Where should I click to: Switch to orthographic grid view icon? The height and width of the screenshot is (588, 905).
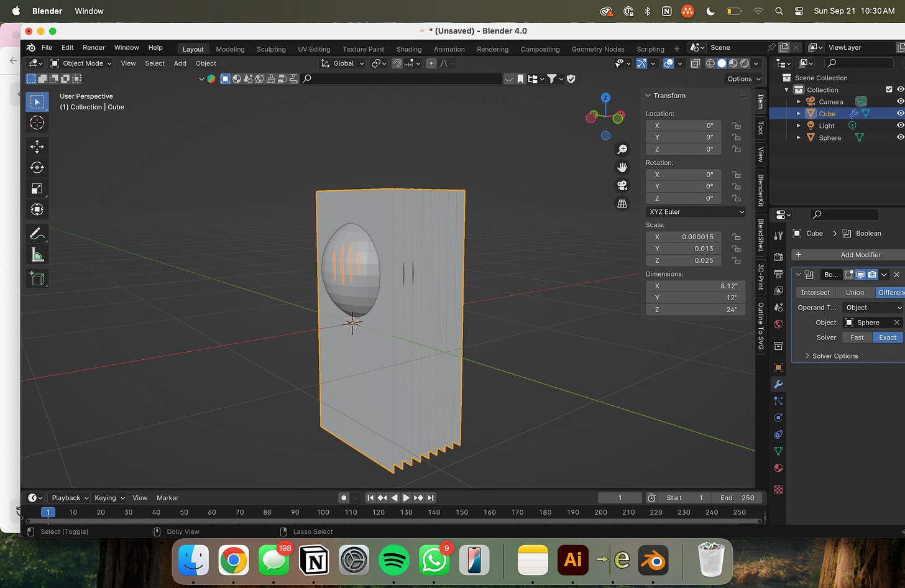[622, 204]
